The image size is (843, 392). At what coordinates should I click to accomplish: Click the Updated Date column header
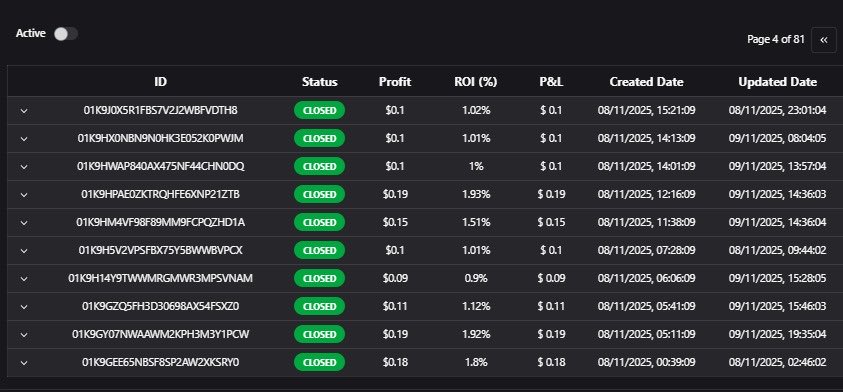(x=777, y=82)
